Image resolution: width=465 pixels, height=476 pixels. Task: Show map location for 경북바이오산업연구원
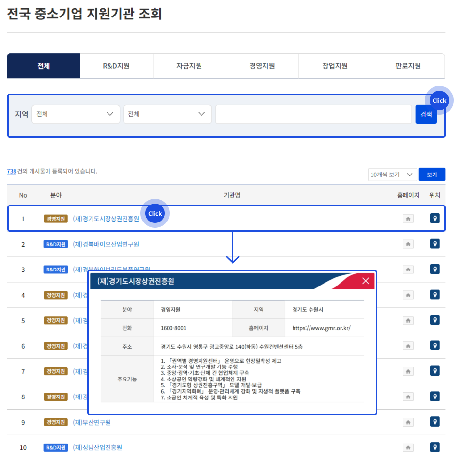coord(435,244)
